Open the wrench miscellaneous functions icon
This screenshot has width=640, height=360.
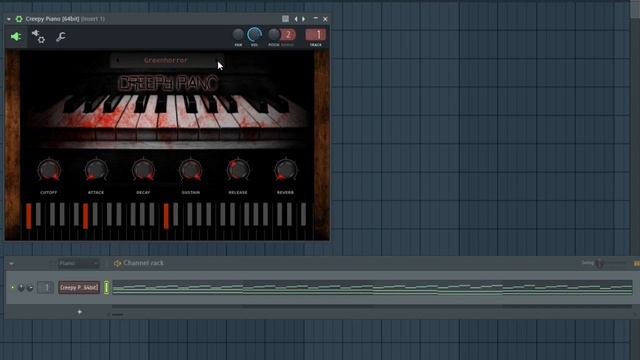coord(60,37)
